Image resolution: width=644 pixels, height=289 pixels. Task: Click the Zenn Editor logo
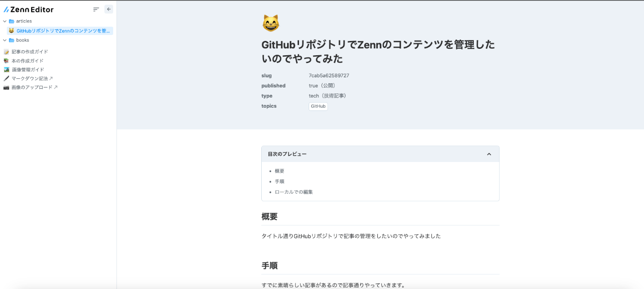[x=29, y=9]
